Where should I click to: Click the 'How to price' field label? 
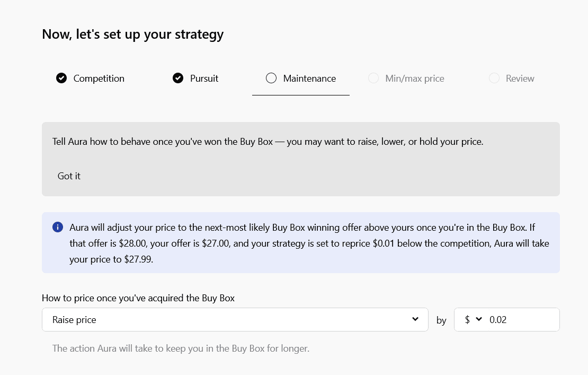[138, 298]
